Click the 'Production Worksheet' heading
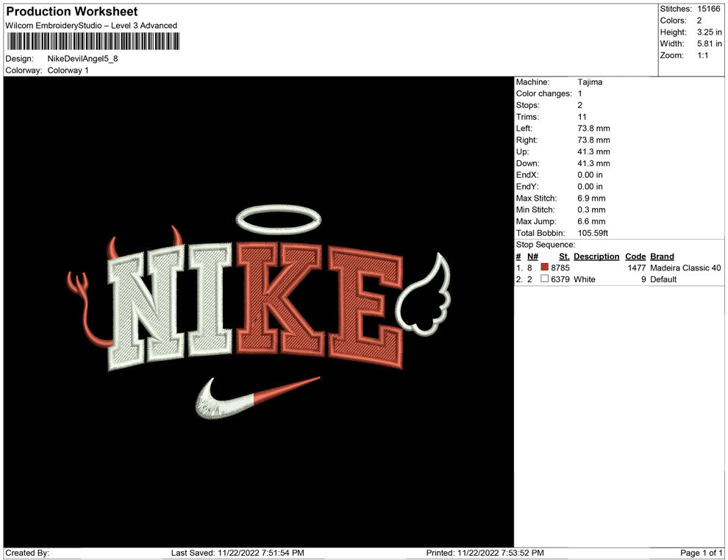The image size is (728, 560). (x=72, y=12)
